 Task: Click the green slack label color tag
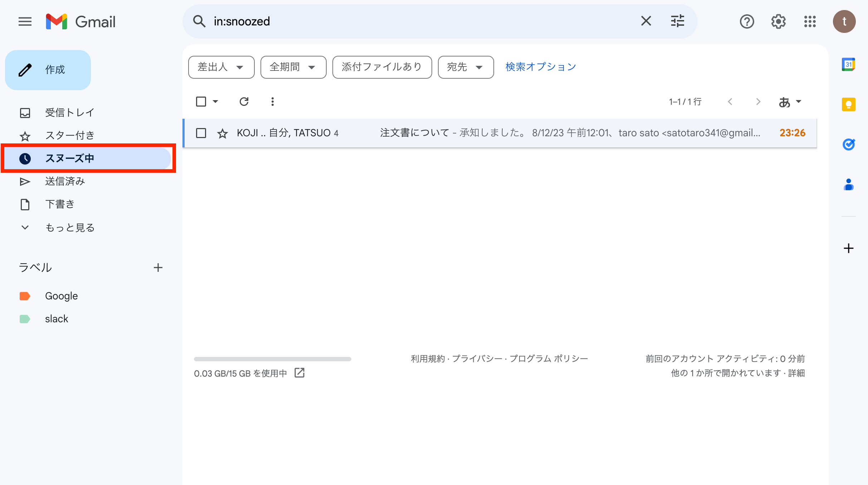(x=25, y=319)
